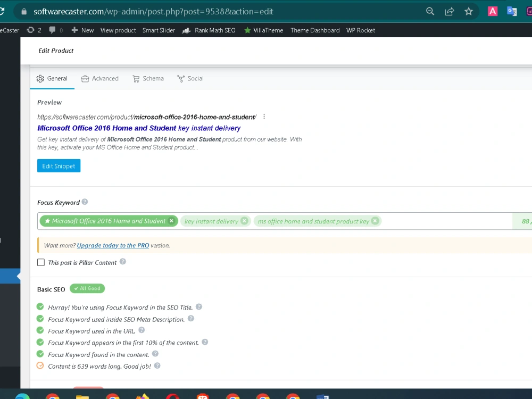Click the site padlock icon in address bar

[24, 12]
